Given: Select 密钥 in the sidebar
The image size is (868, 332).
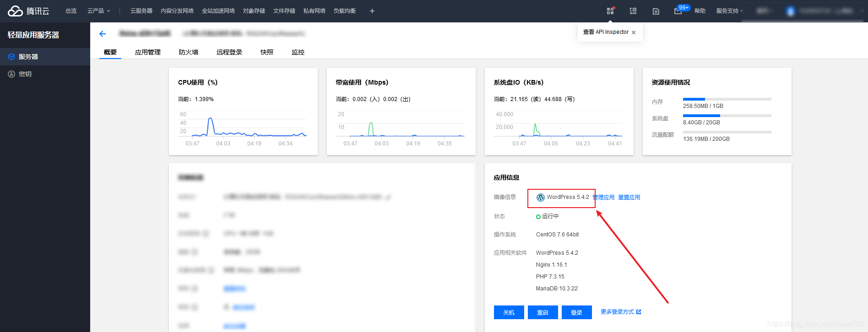Looking at the screenshot, I should [x=45, y=74].
